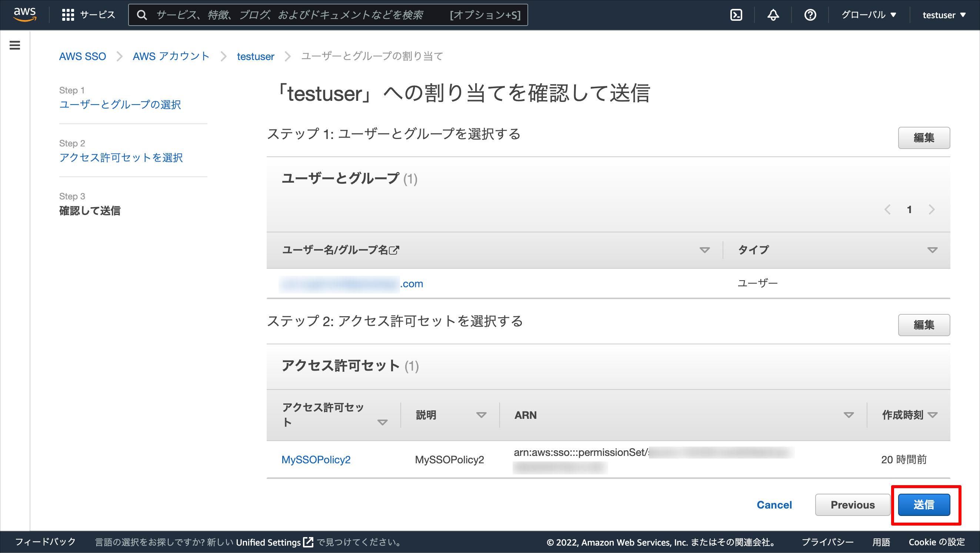This screenshot has height=553, width=980.
Task: Open the testuser account dropdown
Action: tap(944, 15)
